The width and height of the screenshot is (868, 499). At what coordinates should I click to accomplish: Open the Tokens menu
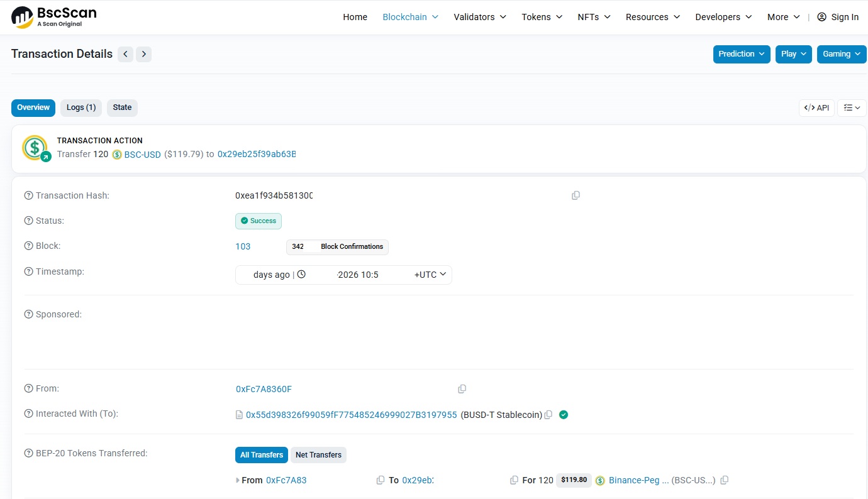[542, 17]
